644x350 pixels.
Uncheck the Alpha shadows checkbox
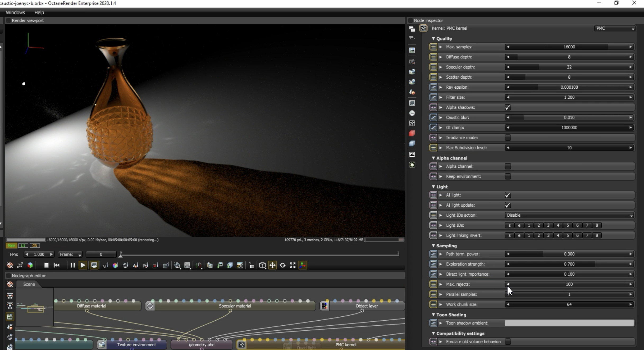pyautogui.click(x=508, y=107)
